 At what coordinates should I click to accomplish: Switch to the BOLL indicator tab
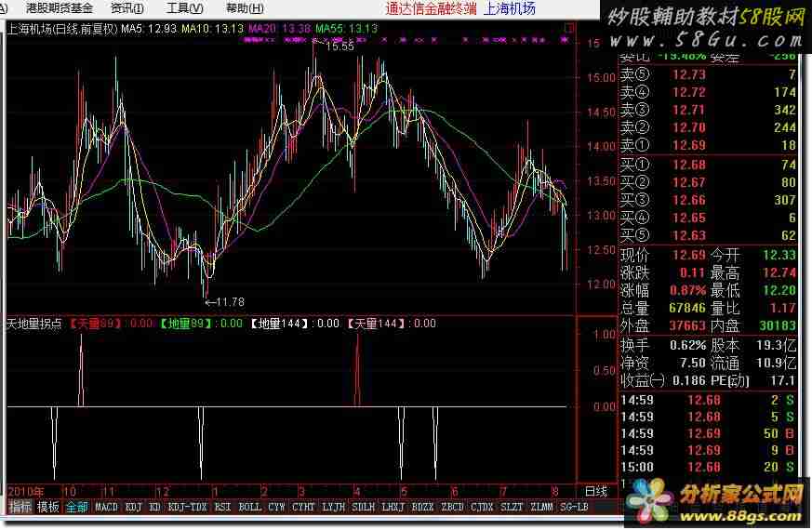[249, 507]
